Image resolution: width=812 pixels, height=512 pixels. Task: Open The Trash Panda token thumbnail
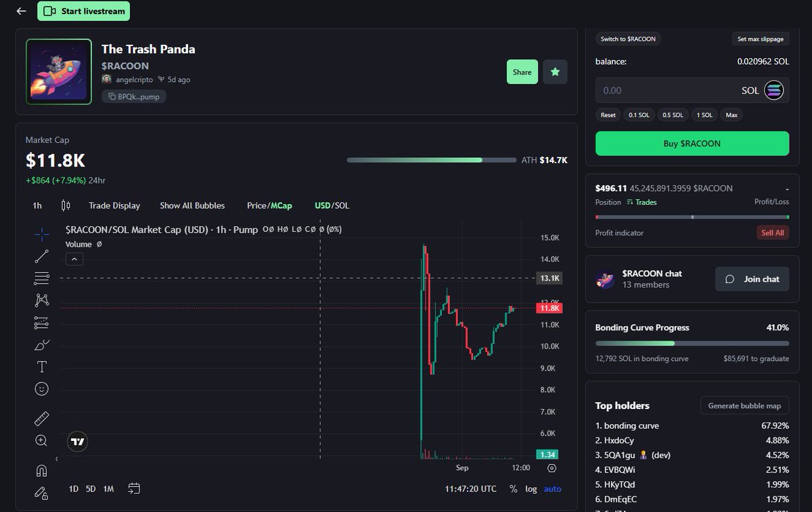59,72
